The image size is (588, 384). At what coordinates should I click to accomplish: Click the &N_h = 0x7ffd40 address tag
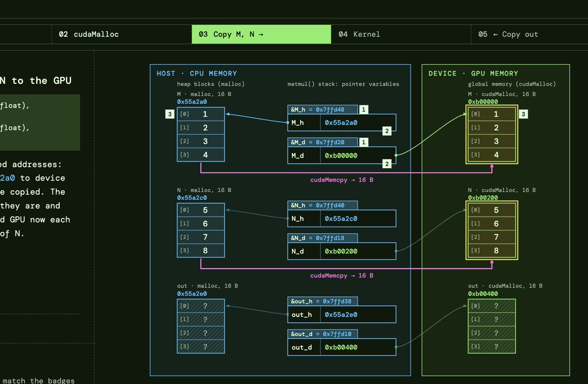322,205
